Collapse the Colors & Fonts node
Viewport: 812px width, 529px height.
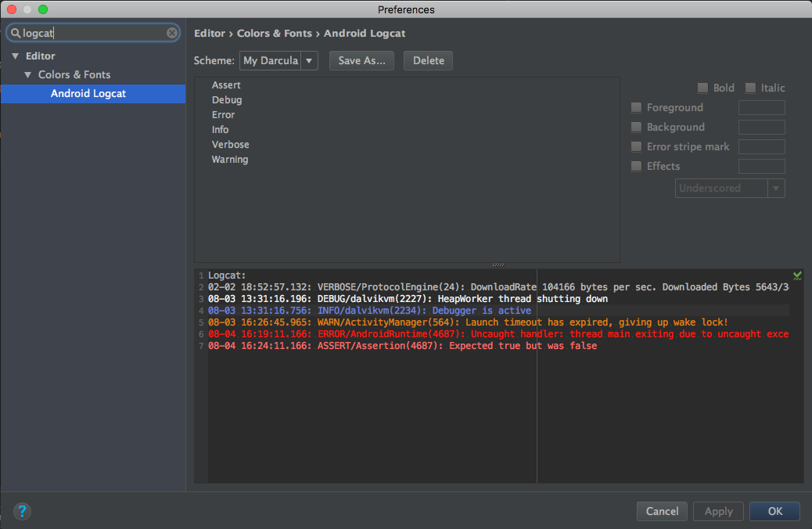28,74
